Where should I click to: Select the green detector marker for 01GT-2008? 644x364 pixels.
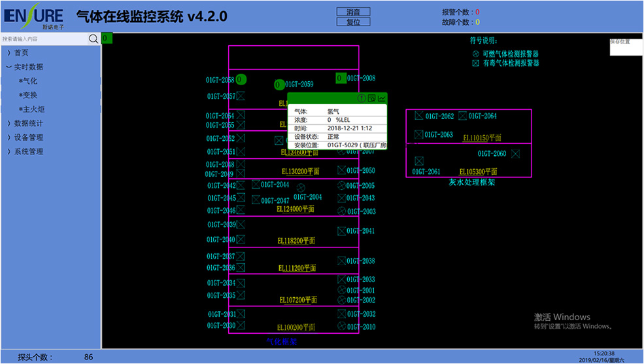click(341, 78)
